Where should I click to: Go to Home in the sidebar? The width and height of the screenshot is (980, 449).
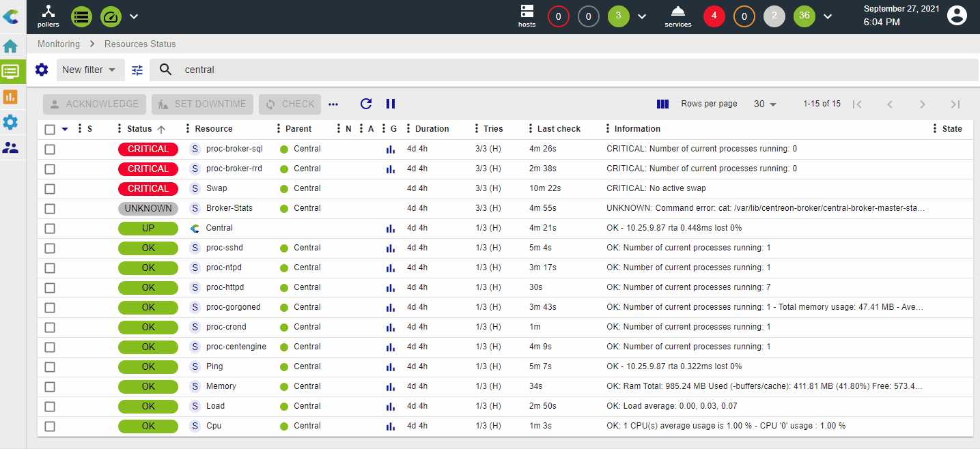click(10, 47)
